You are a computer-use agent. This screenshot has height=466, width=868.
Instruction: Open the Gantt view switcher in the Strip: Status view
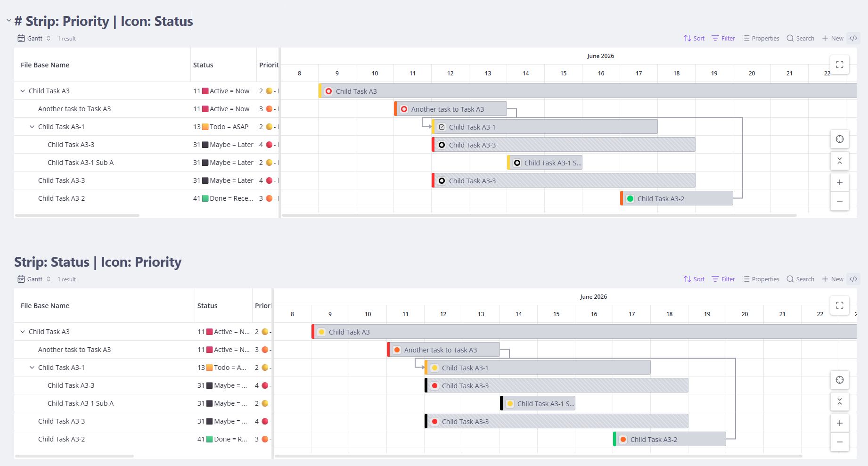(x=34, y=279)
